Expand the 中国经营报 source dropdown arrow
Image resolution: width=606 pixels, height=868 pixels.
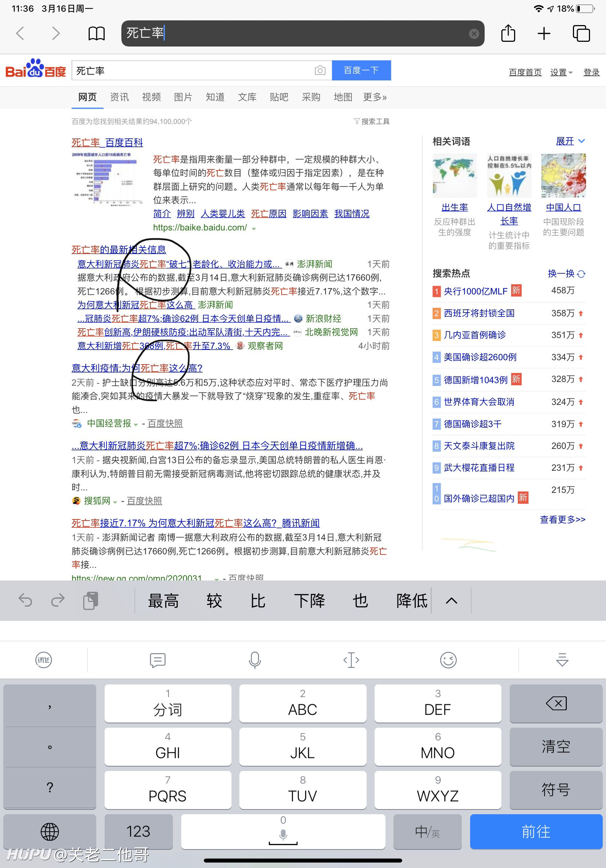pos(136,425)
